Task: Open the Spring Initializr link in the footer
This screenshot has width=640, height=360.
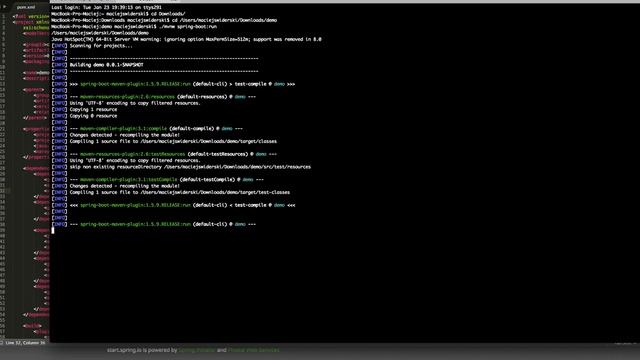Action: pyautogui.click(x=196, y=350)
